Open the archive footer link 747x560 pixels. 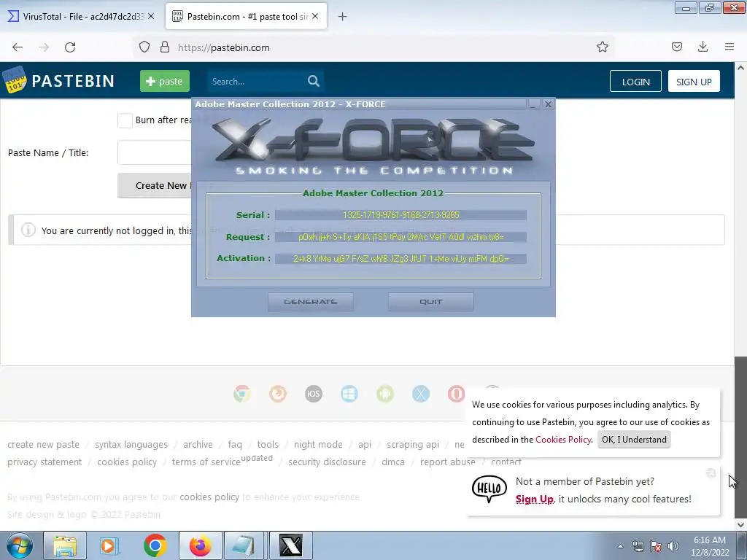(x=198, y=444)
